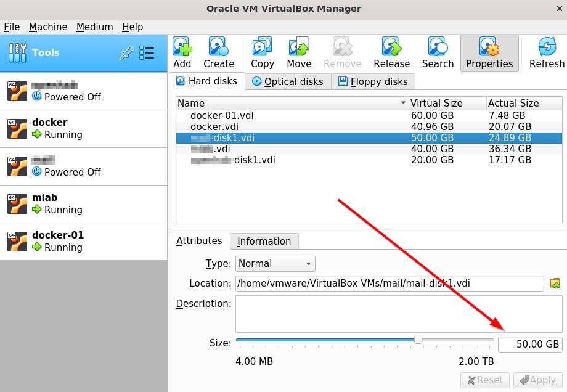
Task: Select the highlighted 50.00 GB disk row
Action: click(369, 138)
